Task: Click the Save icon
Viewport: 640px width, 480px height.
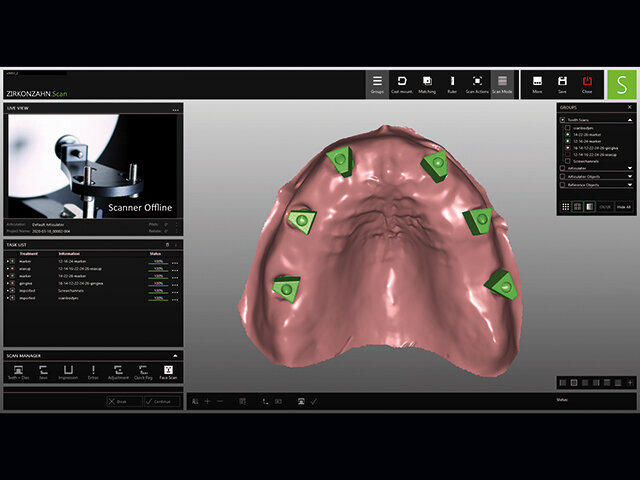Action: coord(563,84)
